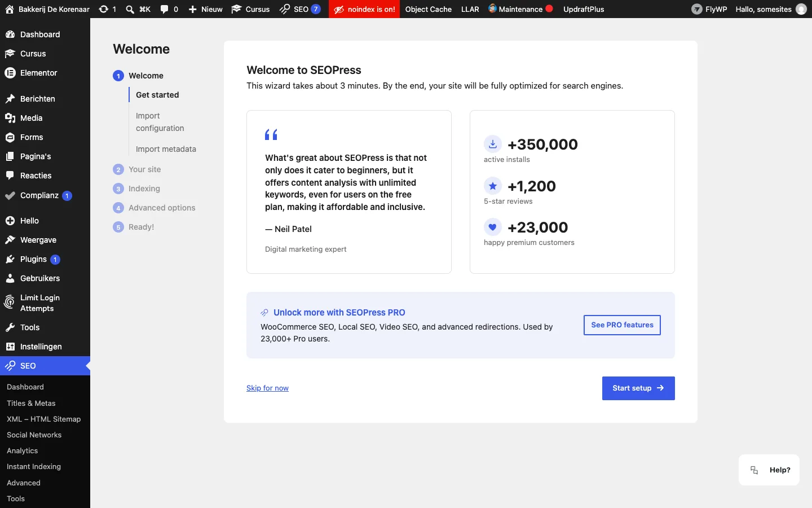Select Import configuration wizard step
The image size is (812, 508).
coord(160,122)
